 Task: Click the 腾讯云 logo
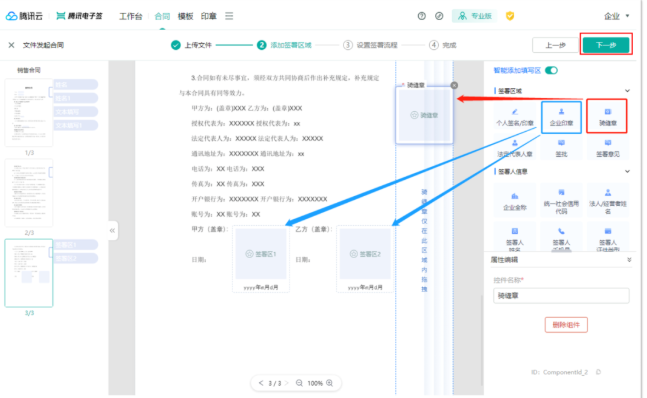(24, 16)
